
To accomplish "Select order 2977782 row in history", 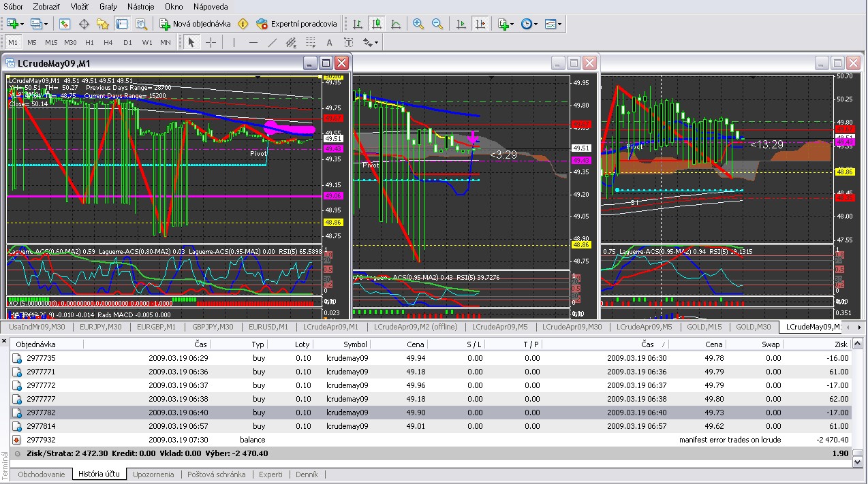I will [x=41, y=413].
